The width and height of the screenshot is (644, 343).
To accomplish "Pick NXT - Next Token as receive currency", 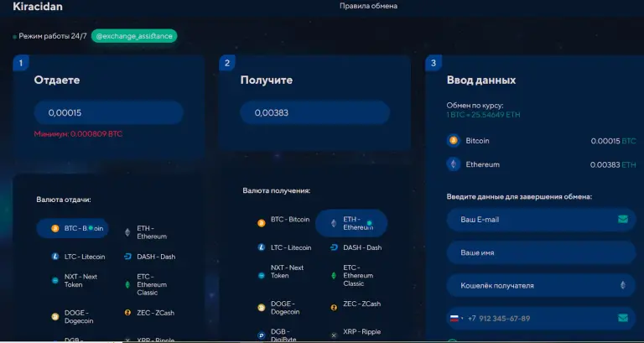I will pyautogui.click(x=282, y=272).
